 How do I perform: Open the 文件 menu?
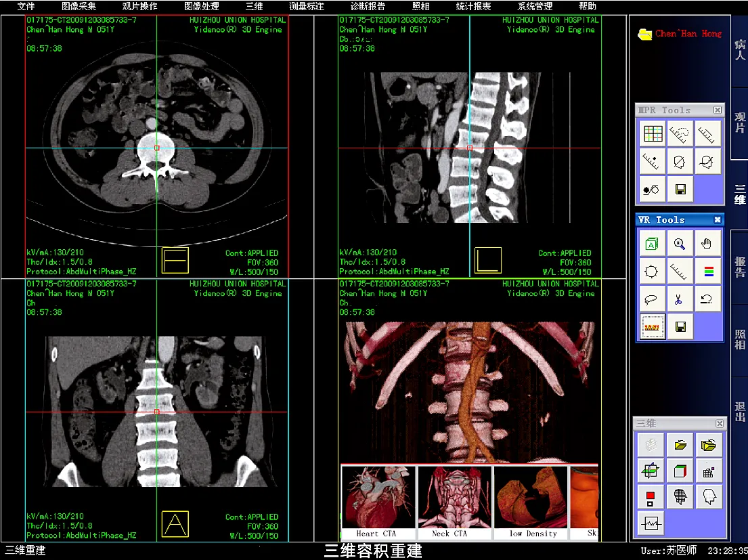pyautogui.click(x=26, y=6)
